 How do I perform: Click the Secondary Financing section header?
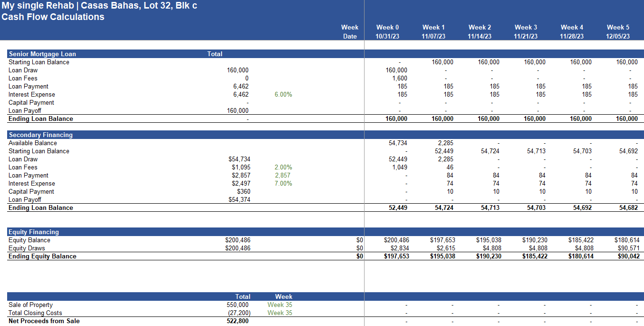click(x=41, y=135)
